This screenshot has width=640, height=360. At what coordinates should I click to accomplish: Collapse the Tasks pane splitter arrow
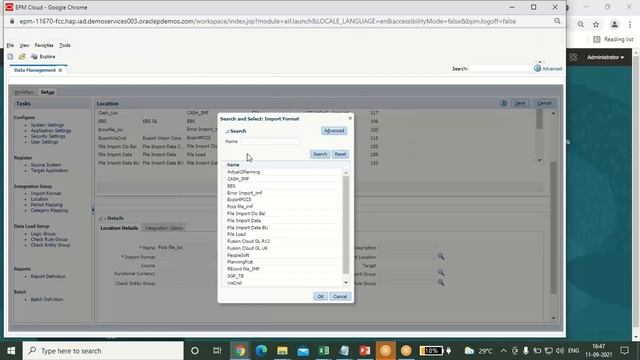[93, 210]
